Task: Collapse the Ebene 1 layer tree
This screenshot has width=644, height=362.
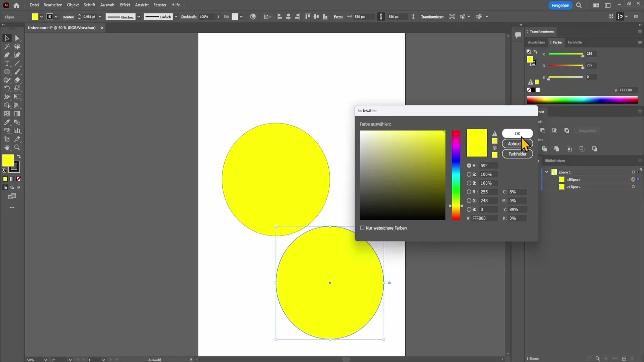Action: coord(547,172)
